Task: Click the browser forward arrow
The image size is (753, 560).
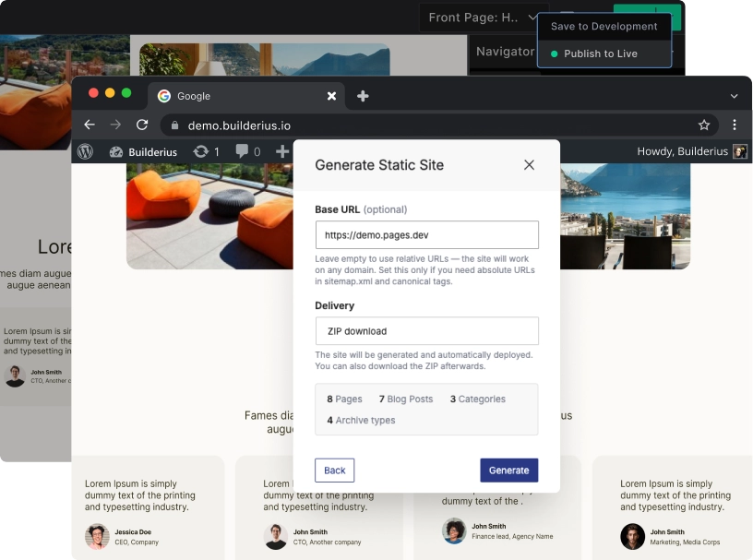Action: 115,125
